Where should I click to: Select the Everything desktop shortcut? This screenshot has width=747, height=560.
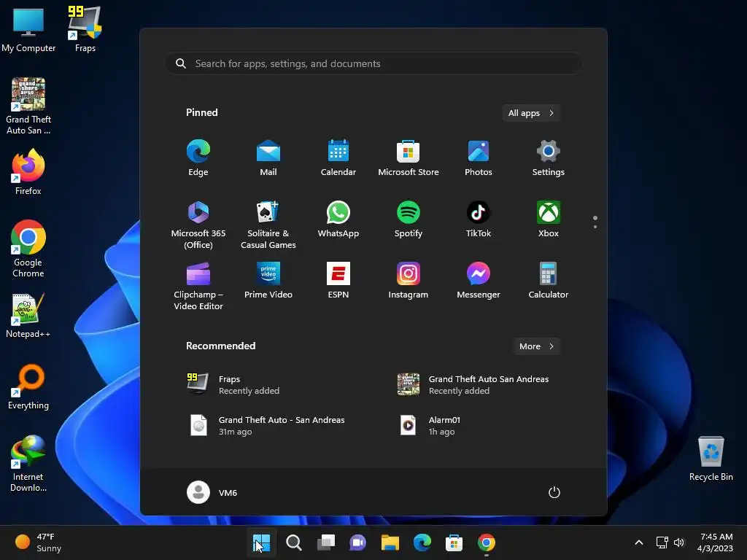(x=28, y=386)
